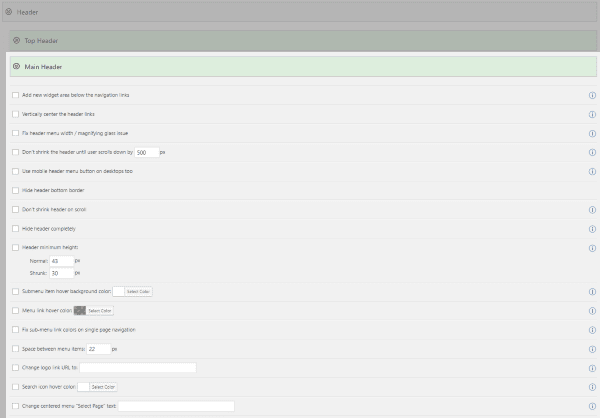Open submenu item hover background color swatch
The height and width of the screenshot is (418, 600).
119,292
